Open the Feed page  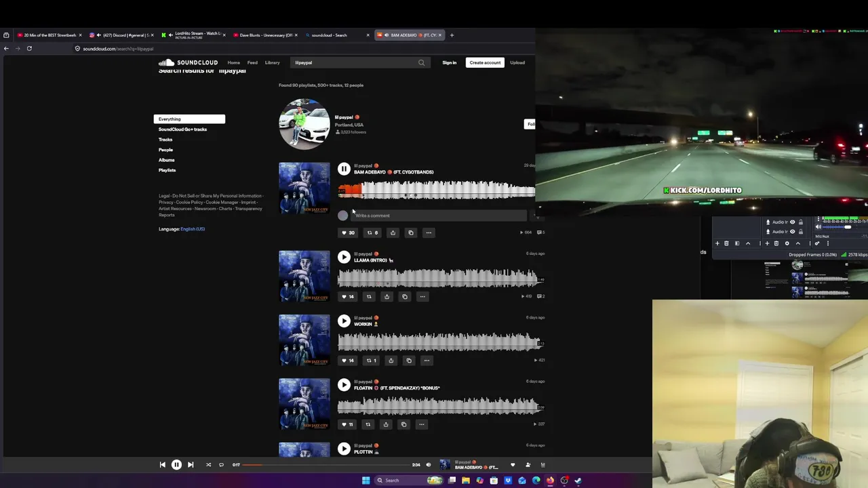tap(252, 62)
